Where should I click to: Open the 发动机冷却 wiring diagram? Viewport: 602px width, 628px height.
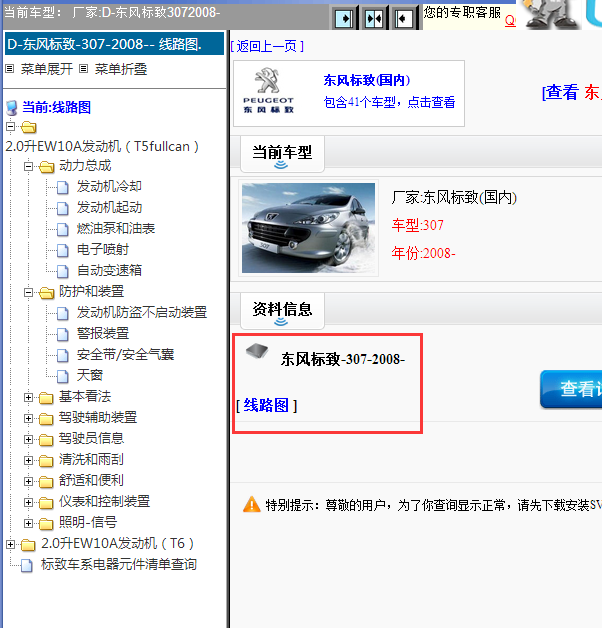(109, 187)
